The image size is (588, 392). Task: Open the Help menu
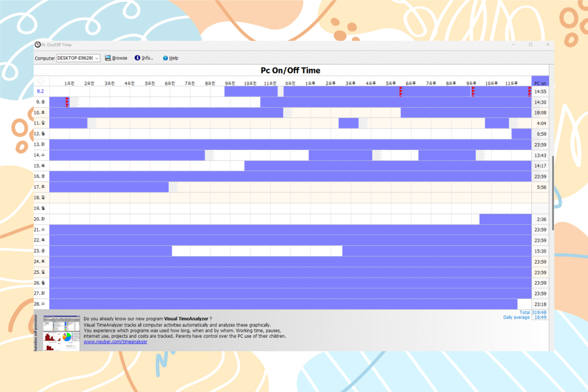click(x=170, y=58)
